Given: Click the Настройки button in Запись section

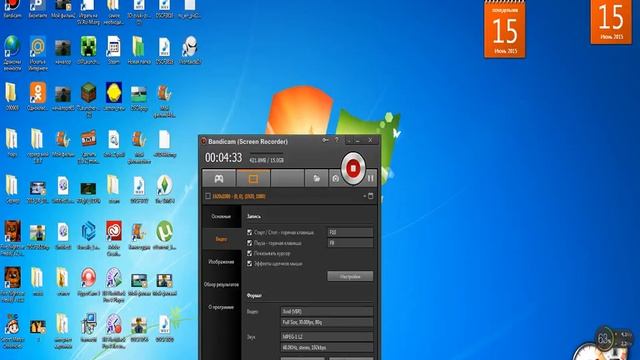Looking at the screenshot, I should click(350, 276).
